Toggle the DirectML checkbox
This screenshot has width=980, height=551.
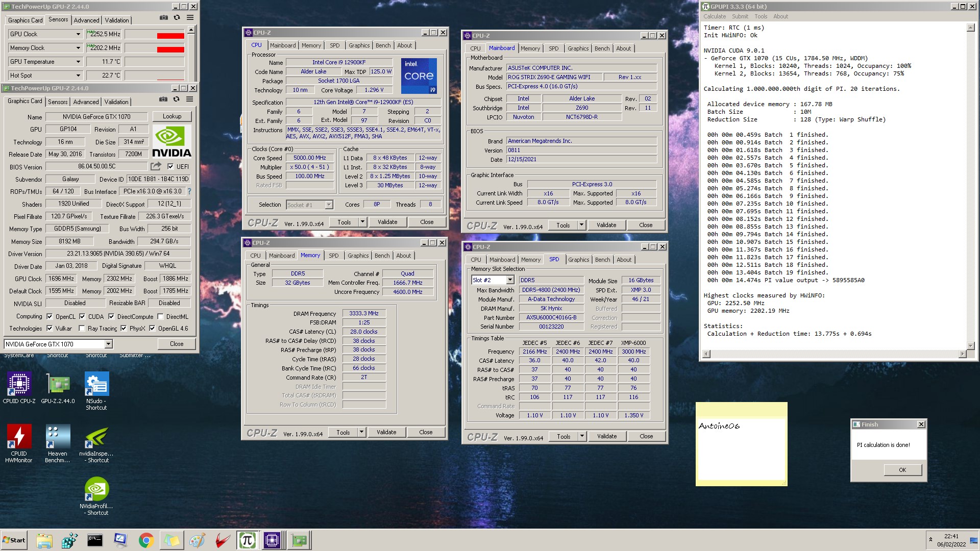click(160, 316)
